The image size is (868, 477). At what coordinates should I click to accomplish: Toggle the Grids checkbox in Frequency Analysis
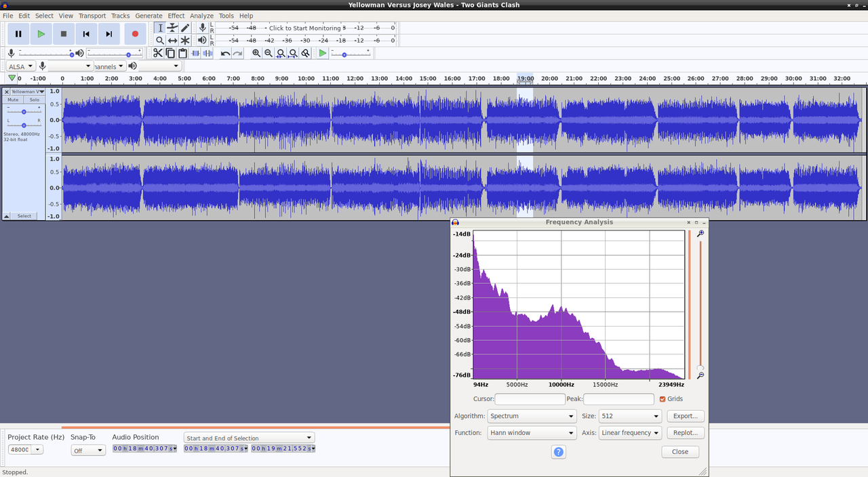[x=663, y=399]
